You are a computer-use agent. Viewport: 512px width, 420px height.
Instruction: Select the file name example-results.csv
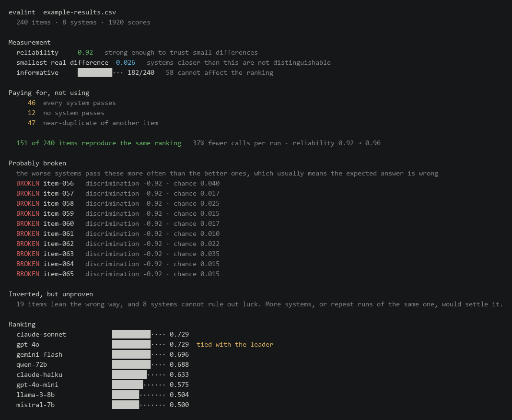tap(80, 12)
